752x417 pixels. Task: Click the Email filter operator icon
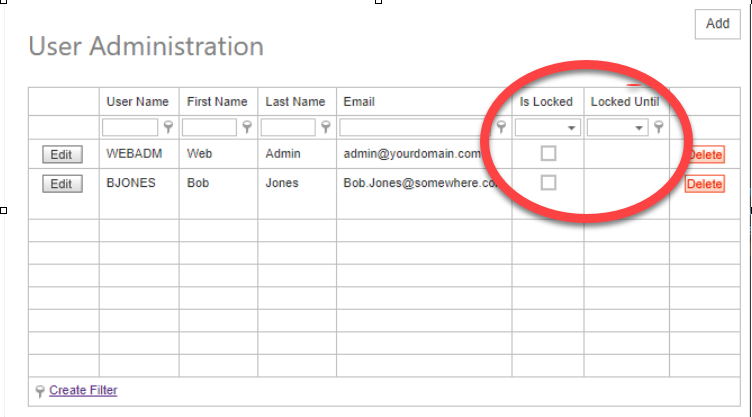tap(501, 127)
